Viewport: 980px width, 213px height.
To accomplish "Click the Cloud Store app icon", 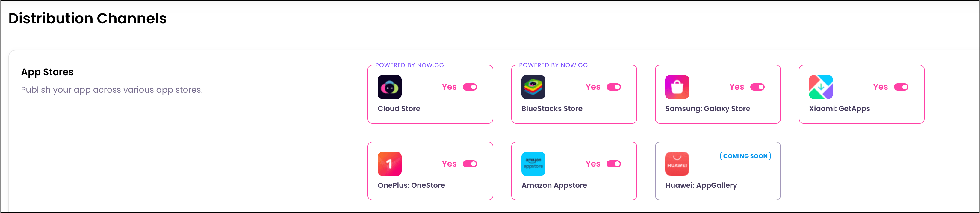I will 389,87.
